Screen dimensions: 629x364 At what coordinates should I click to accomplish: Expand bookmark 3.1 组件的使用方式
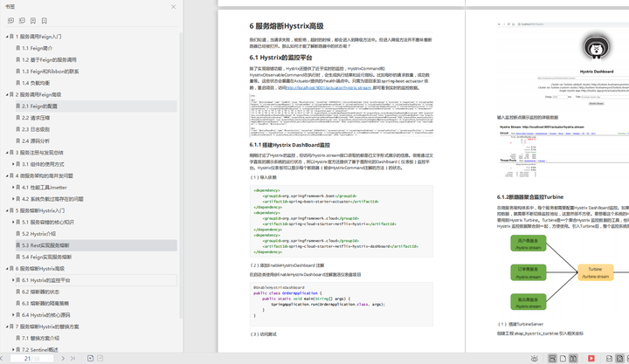pyautogui.click(x=13, y=164)
